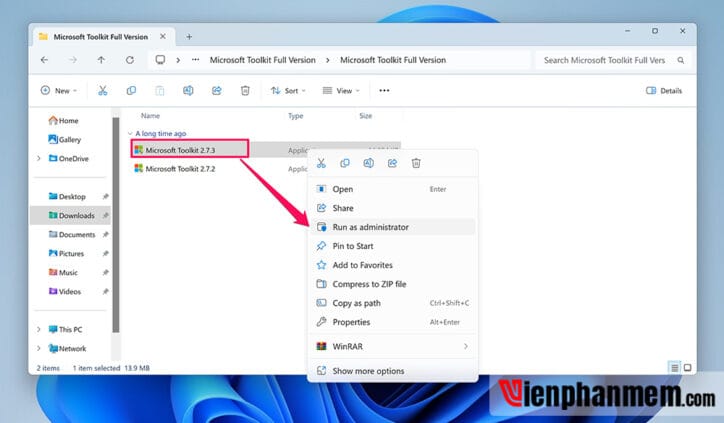Open the Sort dropdown menu
Image resolution: width=724 pixels, height=423 pixels.
click(288, 91)
